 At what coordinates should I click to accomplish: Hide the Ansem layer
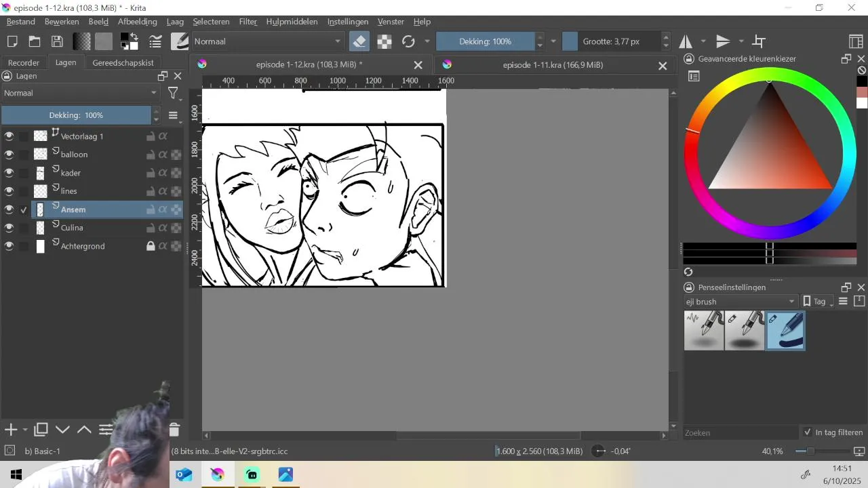(9, 209)
